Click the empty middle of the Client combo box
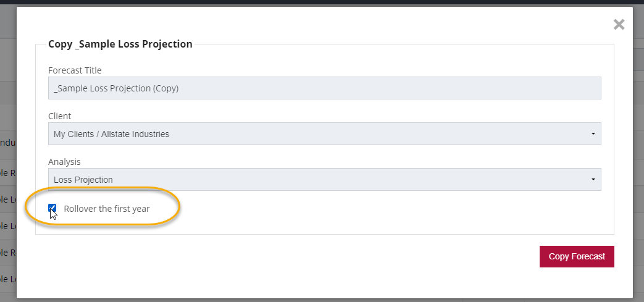 pyautogui.click(x=370, y=134)
